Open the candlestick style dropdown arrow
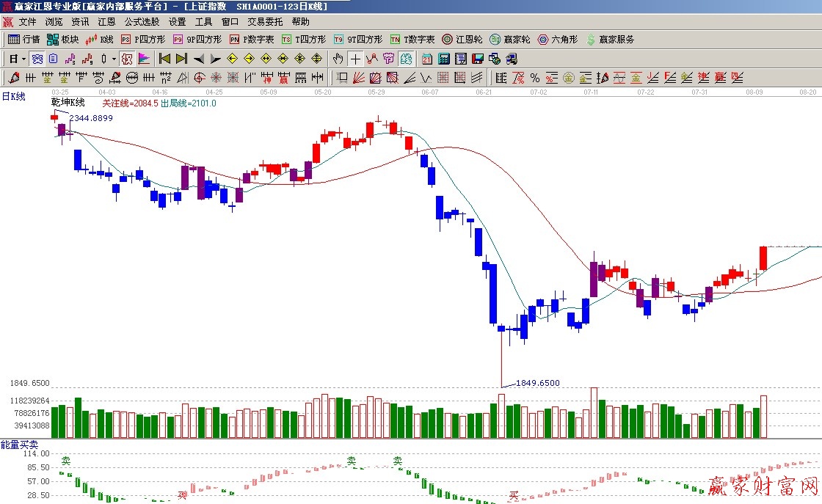The image size is (822, 504). coord(114,59)
